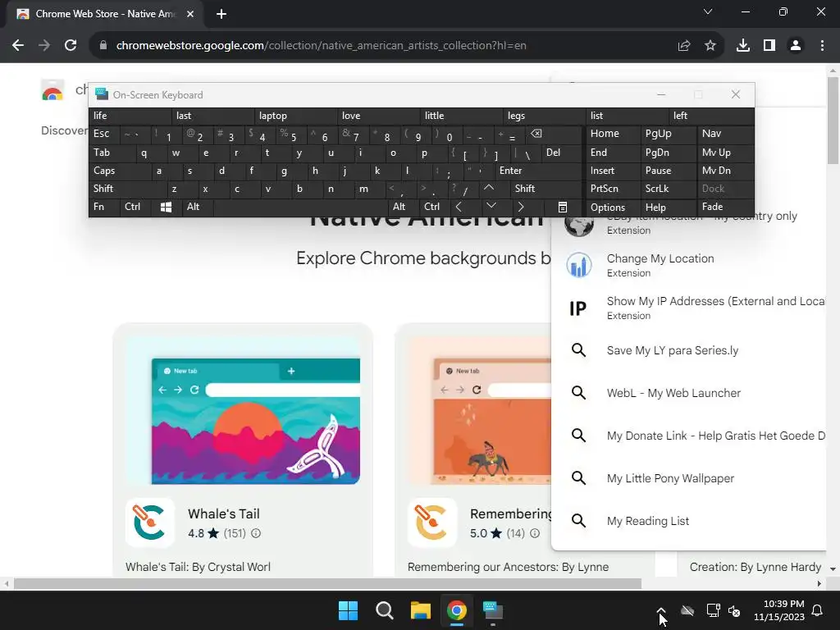Select 'Save My LY para Series.ly' suggestion
The image size is (840, 630).
pos(688,350)
